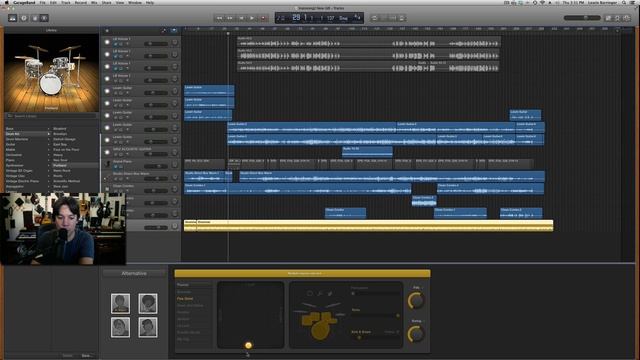Select the tambourine percussion icon in drummer editor
Image resolution: width=640 pixels, height=360 pixels.
point(310,293)
